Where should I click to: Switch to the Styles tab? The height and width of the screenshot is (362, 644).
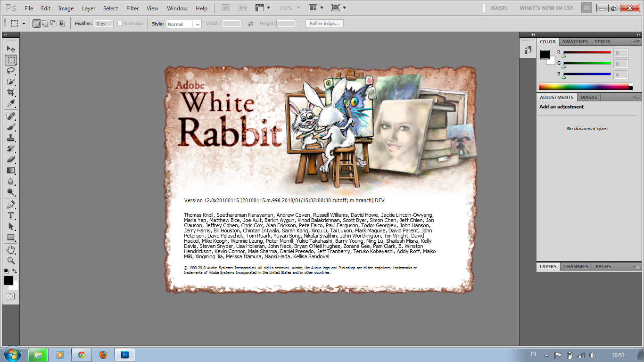[x=602, y=41]
